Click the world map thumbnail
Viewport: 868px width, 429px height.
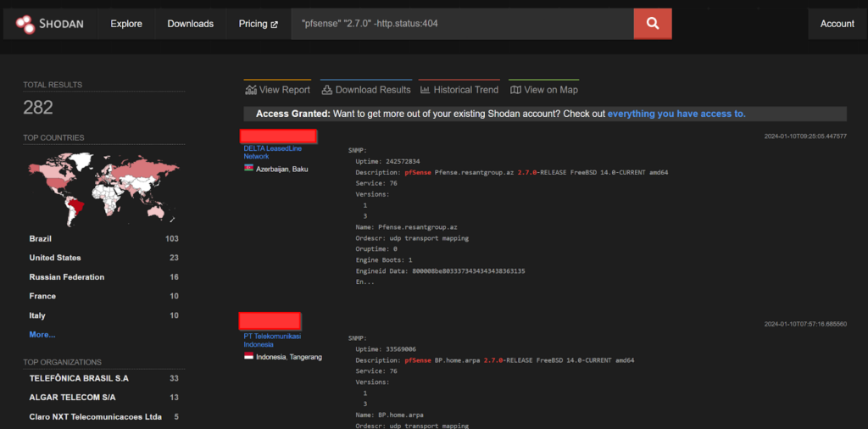pos(103,188)
